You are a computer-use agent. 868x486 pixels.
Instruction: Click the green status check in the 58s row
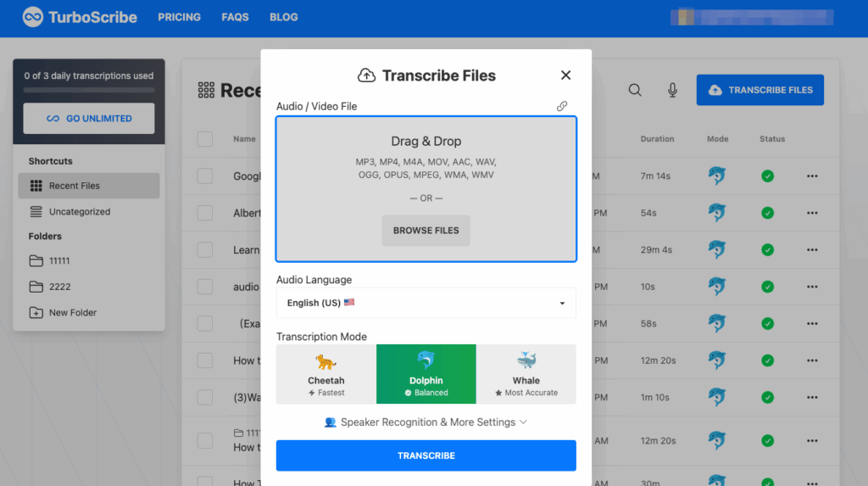click(767, 324)
